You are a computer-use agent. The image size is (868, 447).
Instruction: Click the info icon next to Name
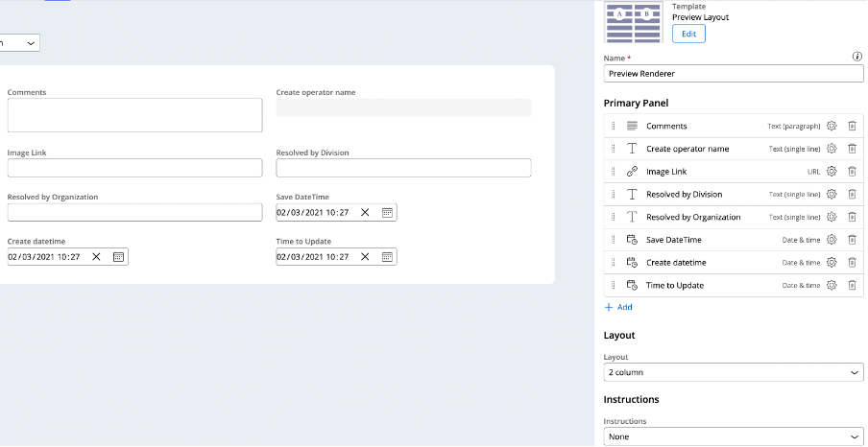tap(857, 57)
